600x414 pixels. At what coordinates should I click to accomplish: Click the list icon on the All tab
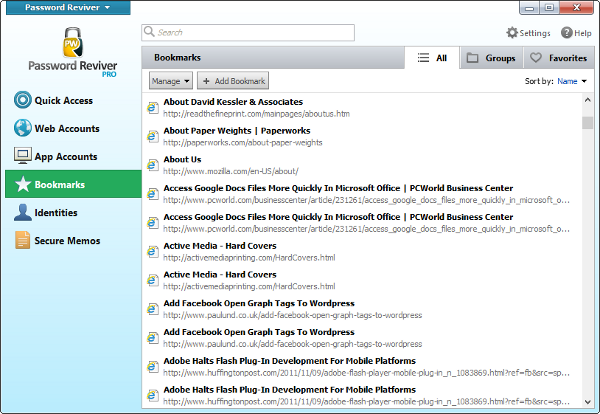pyautogui.click(x=423, y=58)
